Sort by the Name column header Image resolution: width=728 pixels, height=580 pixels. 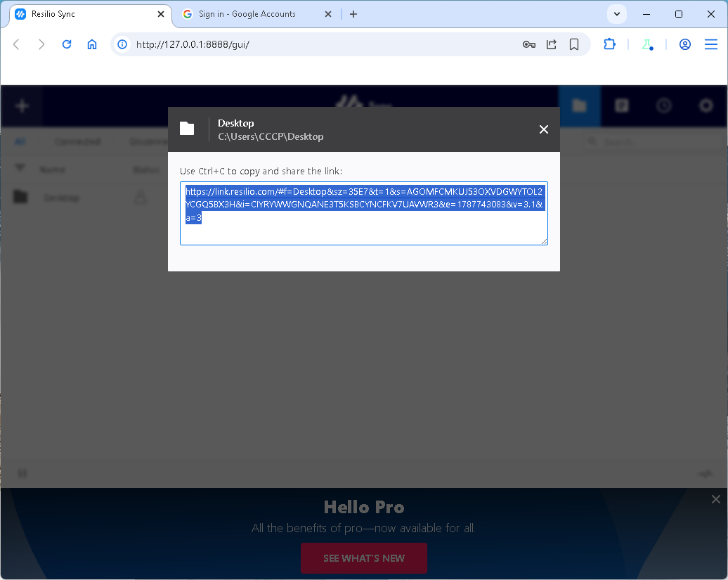[x=52, y=169]
